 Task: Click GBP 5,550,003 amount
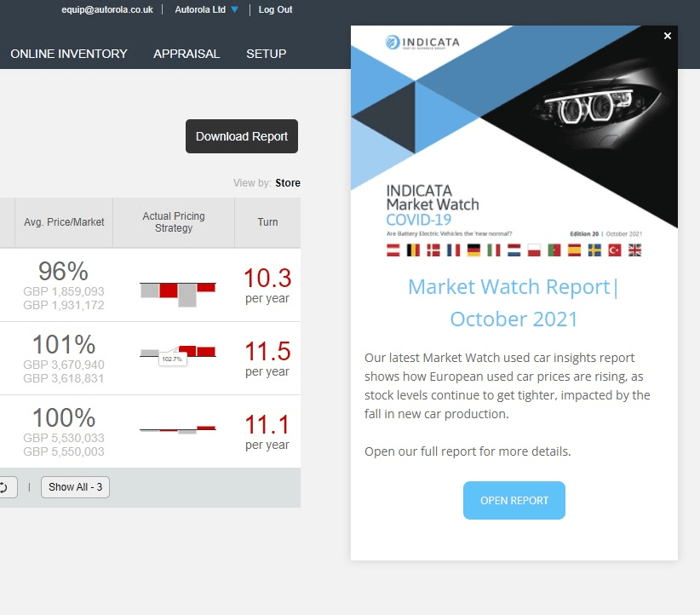(x=64, y=451)
